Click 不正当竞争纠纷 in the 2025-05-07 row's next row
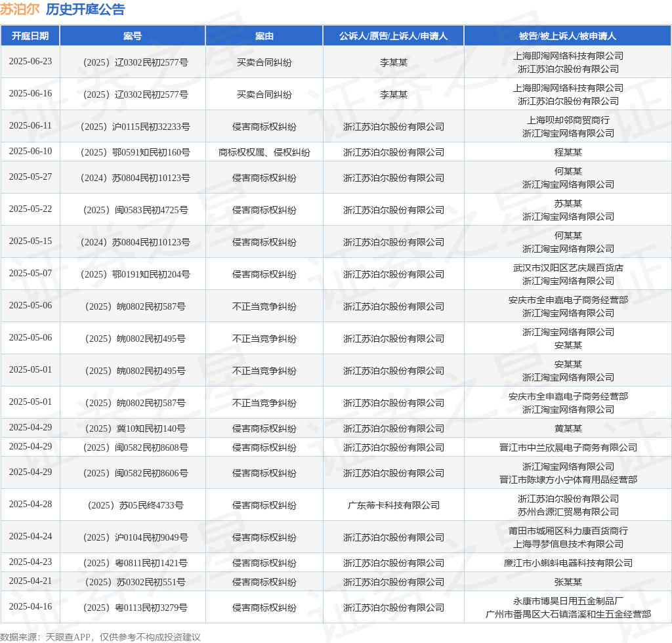The image size is (672, 643). point(264,306)
